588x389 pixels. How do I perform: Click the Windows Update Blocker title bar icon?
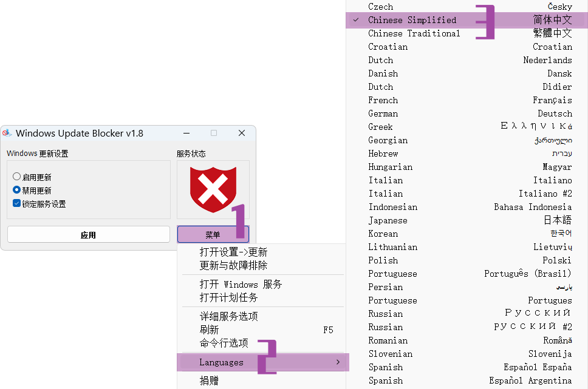coord(7,133)
